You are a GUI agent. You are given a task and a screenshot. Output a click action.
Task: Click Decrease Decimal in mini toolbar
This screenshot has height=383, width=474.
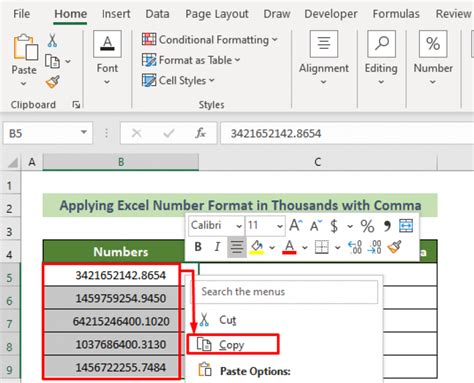coord(375,247)
